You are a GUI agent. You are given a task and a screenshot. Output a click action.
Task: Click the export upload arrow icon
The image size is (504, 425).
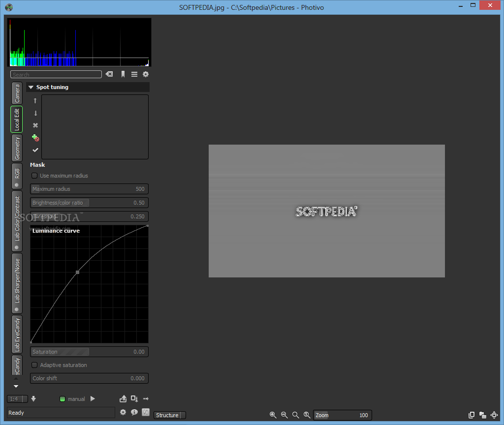point(123,398)
